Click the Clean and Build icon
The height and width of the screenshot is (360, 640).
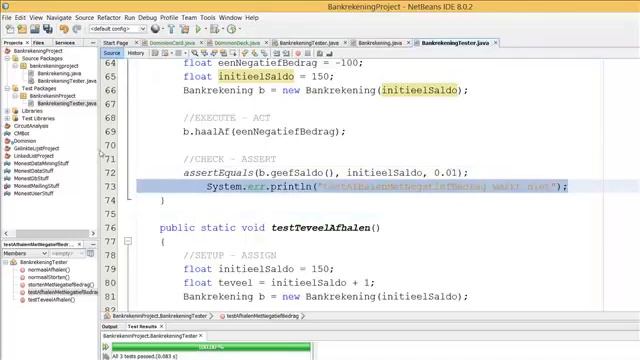click(x=184, y=29)
